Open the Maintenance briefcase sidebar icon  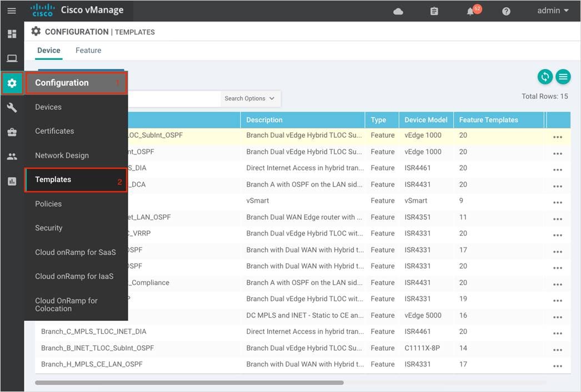pyautogui.click(x=12, y=132)
